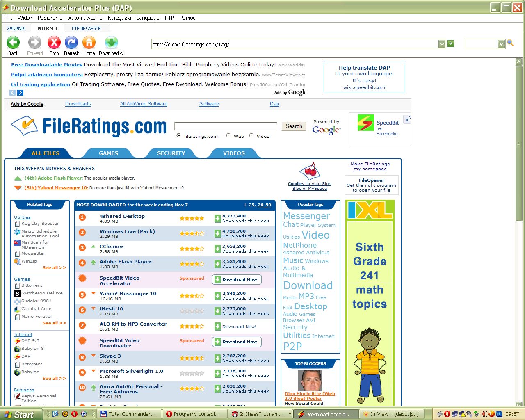This screenshot has height=420, width=525.
Task: Click the SpeedBit Facebook logo icon
Action: click(x=365, y=123)
